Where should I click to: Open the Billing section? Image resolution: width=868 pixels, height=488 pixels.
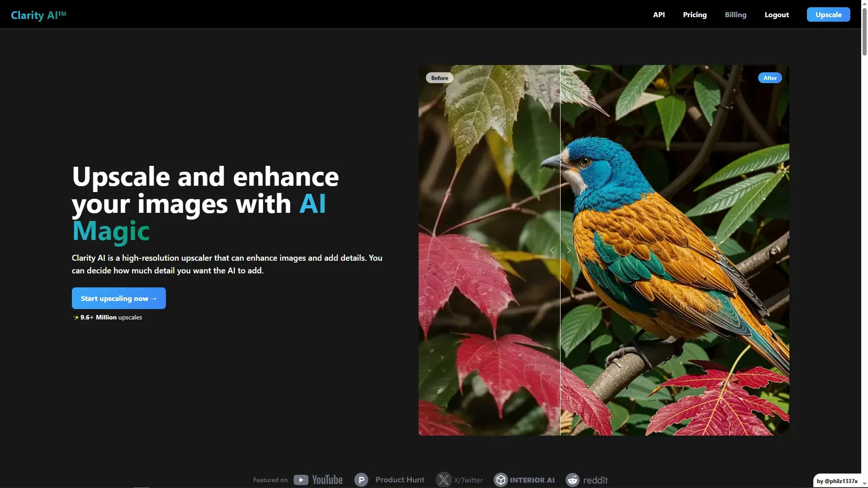[x=736, y=14]
